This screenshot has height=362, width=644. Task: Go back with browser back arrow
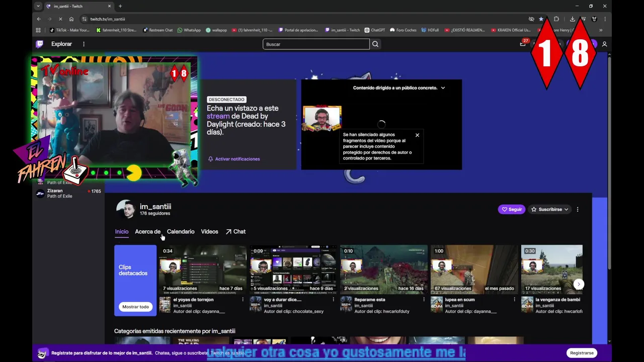coord(39,19)
